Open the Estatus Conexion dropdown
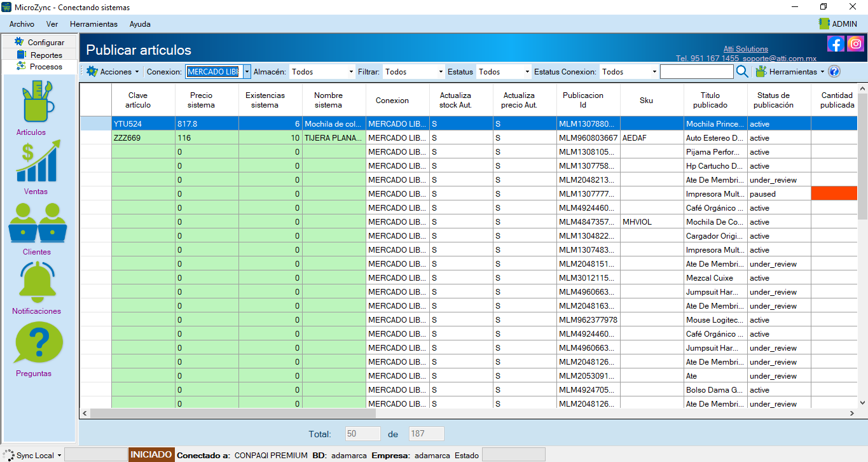The width and height of the screenshot is (868, 462). pyautogui.click(x=629, y=72)
